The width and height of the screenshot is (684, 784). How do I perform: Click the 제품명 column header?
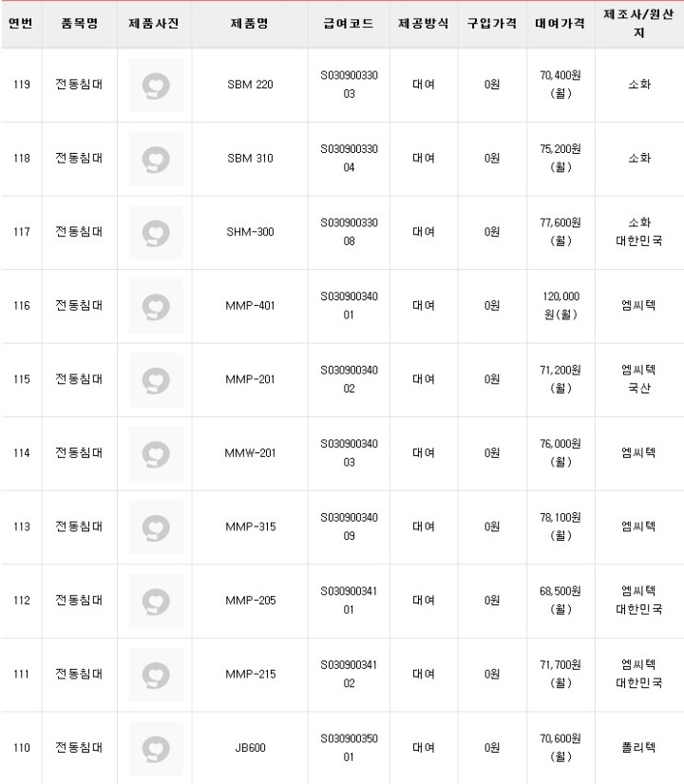(250, 24)
